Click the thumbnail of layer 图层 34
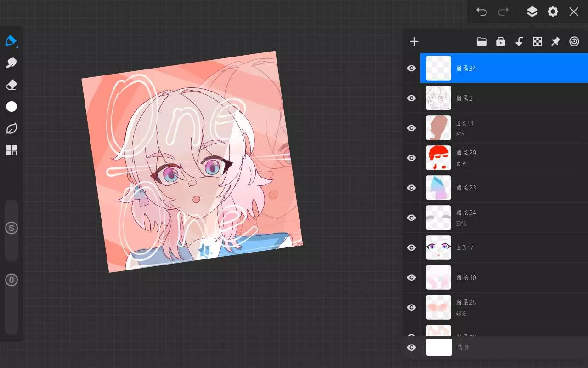 click(x=438, y=68)
